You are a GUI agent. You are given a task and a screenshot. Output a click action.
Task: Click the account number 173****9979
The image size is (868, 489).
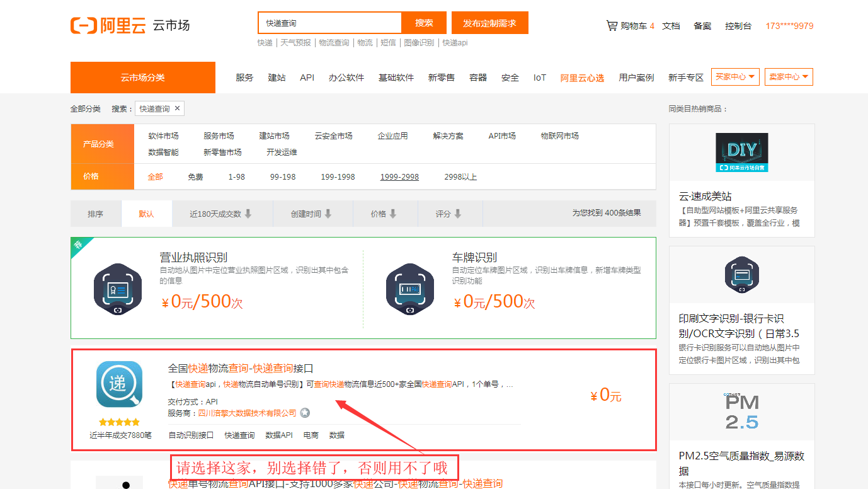click(789, 26)
